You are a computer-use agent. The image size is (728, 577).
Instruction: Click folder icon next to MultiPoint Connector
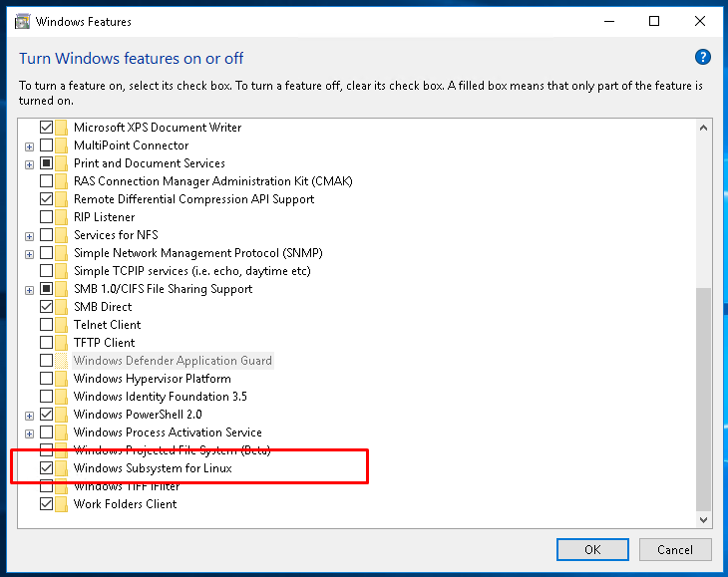(61, 145)
